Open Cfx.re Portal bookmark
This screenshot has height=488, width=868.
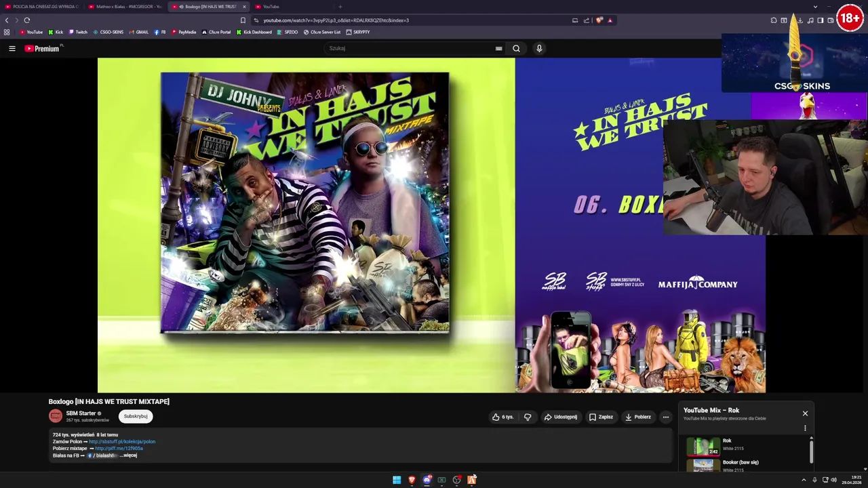tap(217, 32)
